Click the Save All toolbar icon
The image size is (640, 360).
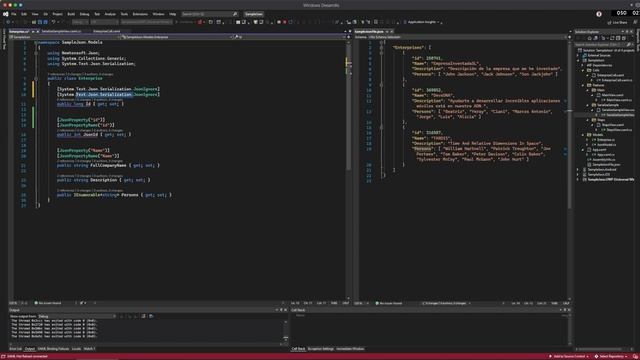45,22
